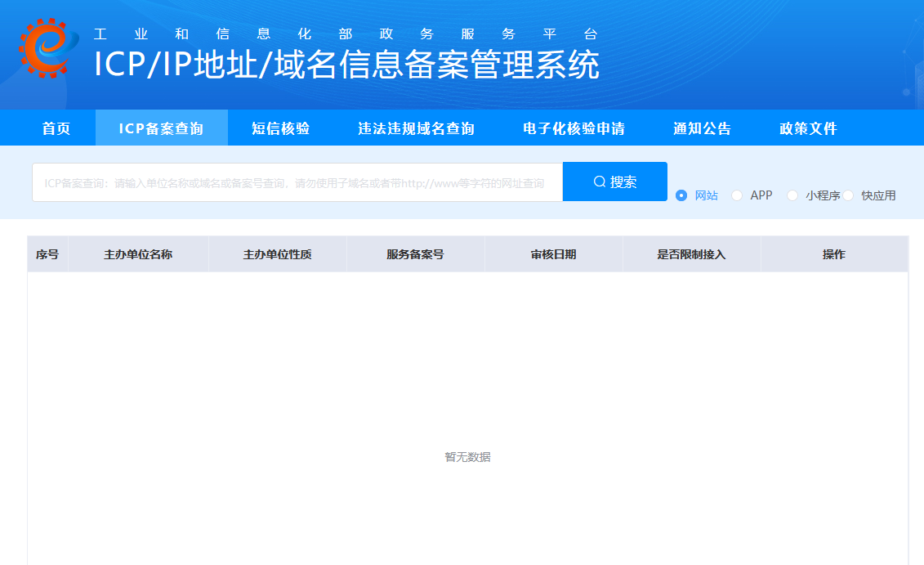Open 违法违规域名查询 page
The height and width of the screenshot is (565, 924).
[x=416, y=128]
